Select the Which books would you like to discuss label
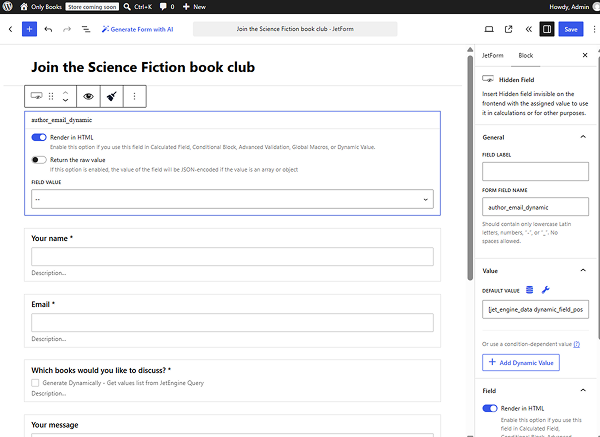Screen dimensions: 600x437 [101, 370]
